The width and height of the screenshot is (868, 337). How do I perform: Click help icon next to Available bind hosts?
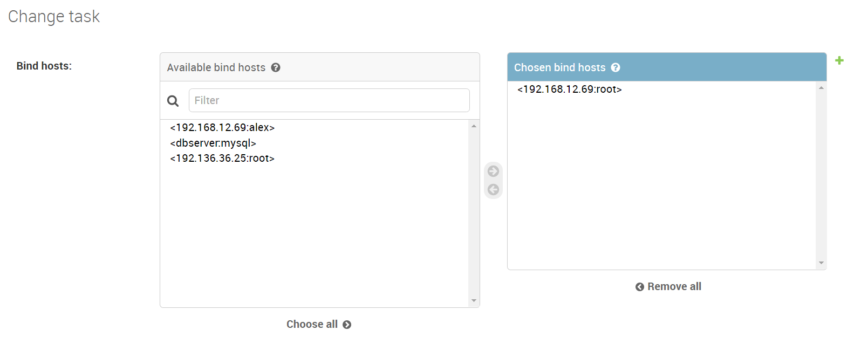click(276, 67)
